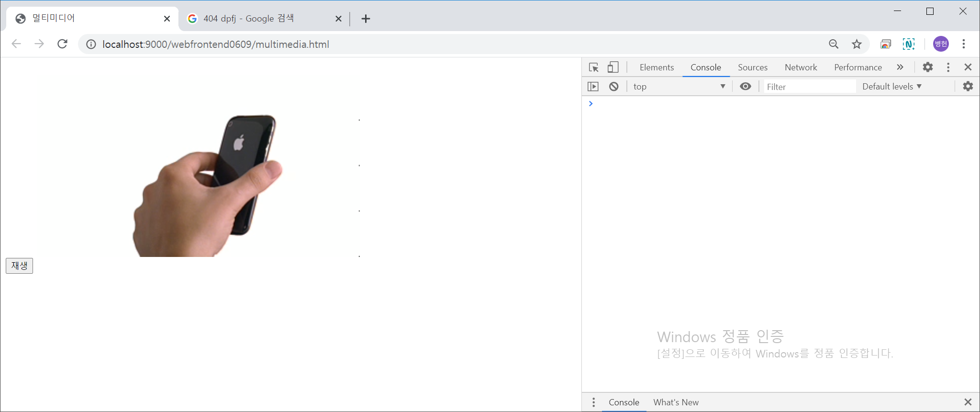Switch to the Elements tab
Image resolution: width=980 pixels, height=412 pixels.
click(x=657, y=67)
